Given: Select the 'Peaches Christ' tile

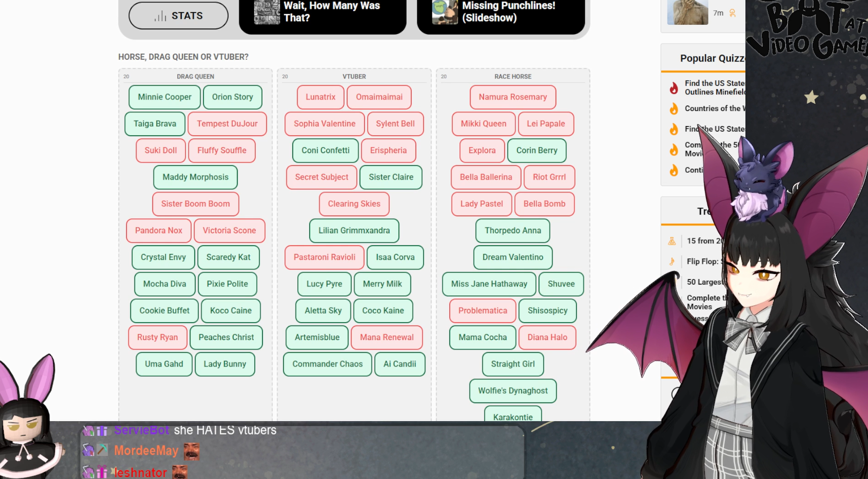Looking at the screenshot, I should click(226, 337).
